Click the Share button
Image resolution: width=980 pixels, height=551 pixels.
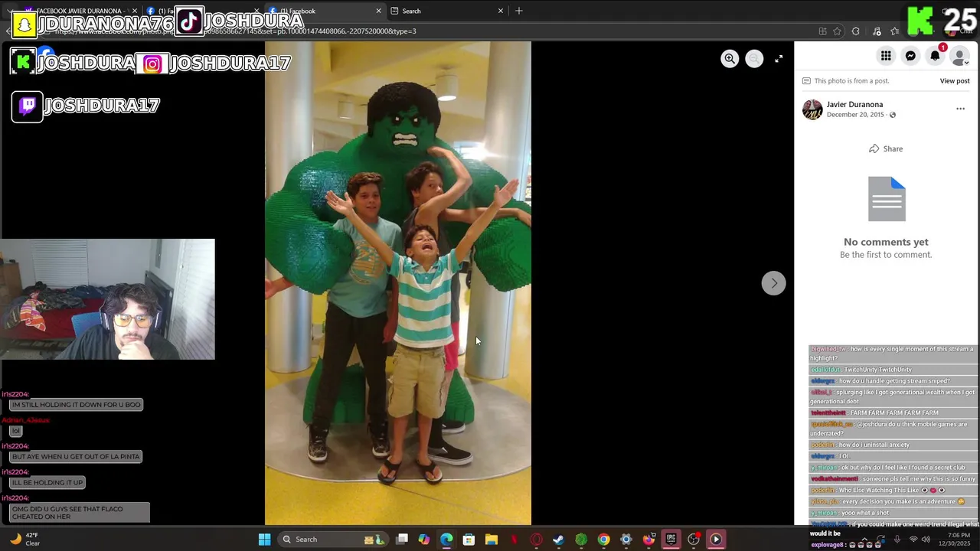(886, 148)
